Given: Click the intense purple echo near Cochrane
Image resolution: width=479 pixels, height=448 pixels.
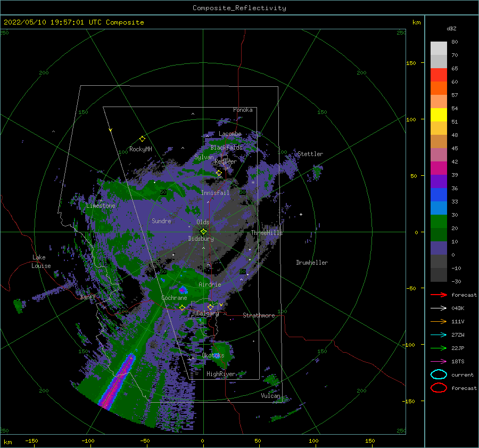Looking at the screenshot, I should tap(183, 290).
